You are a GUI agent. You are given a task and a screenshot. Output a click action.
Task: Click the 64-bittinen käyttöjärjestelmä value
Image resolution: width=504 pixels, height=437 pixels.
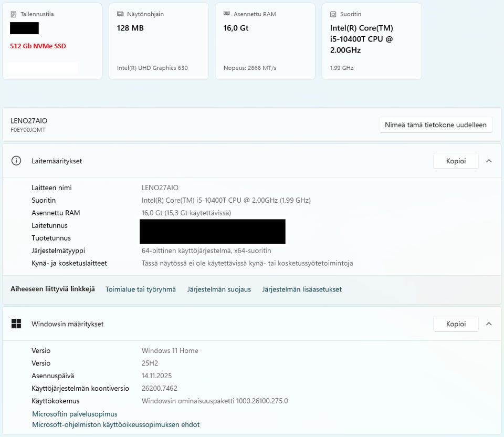pyautogui.click(x=206, y=251)
